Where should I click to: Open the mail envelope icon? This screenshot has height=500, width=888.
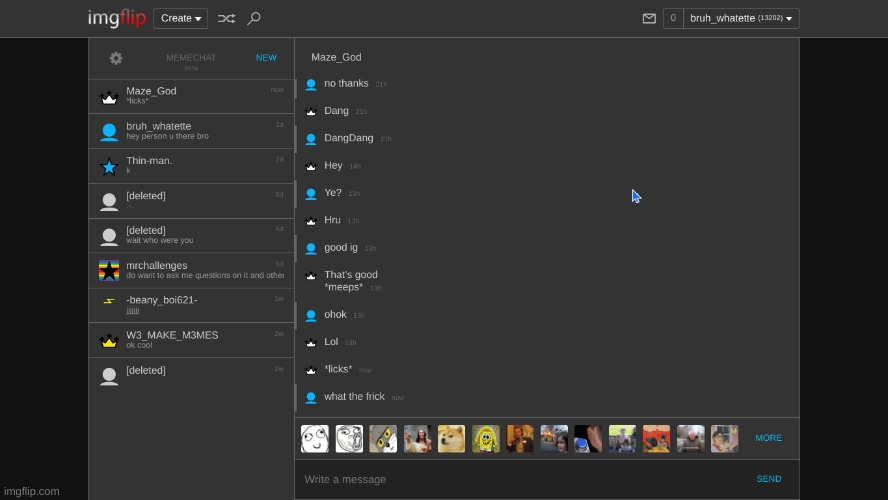pos(649,18)
